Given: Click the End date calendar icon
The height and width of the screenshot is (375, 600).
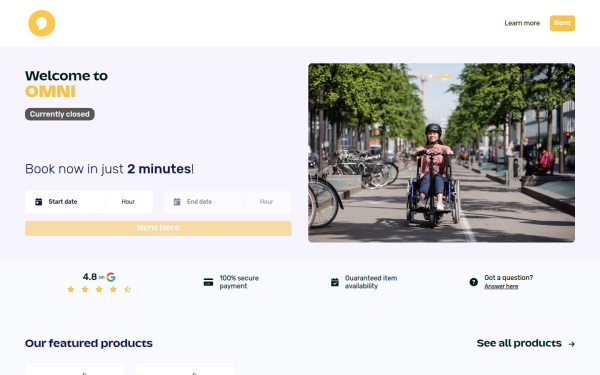Looking at the screenshot, I should click(x=177, y=202).
